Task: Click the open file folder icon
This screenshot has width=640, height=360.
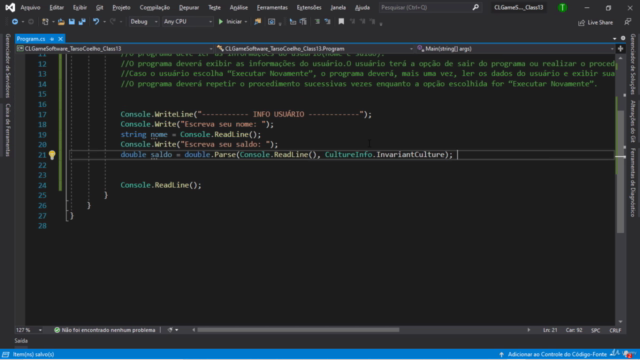Action: 61,22
